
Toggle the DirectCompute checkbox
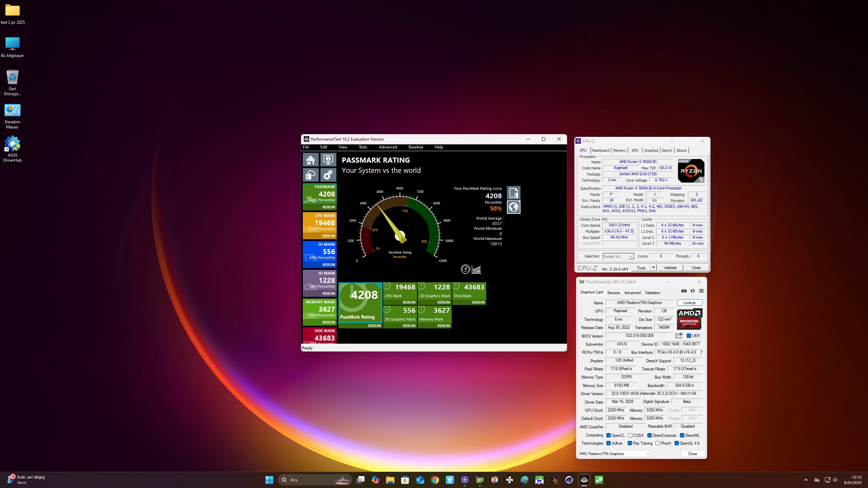click(650, 435)
